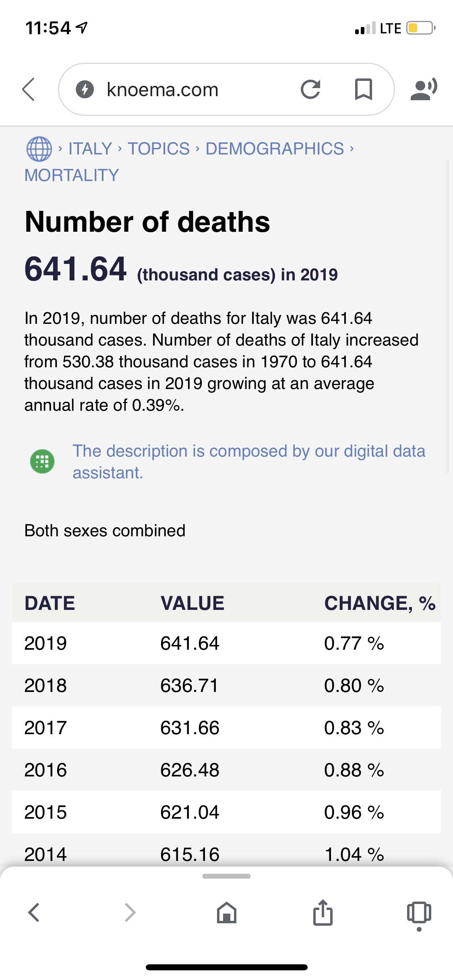Screen dimensions: 453x980
Task: Go back using bottom toolbar arrow
Action: 34,912
